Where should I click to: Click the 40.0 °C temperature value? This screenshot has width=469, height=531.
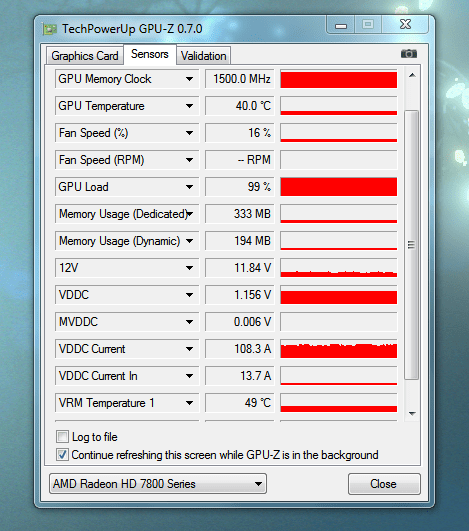click(x=239, y=106)
